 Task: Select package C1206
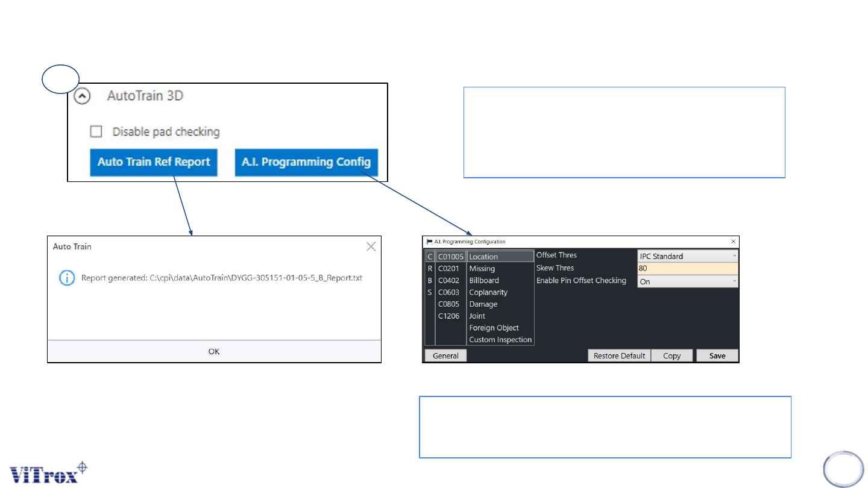tap(451, 316)
